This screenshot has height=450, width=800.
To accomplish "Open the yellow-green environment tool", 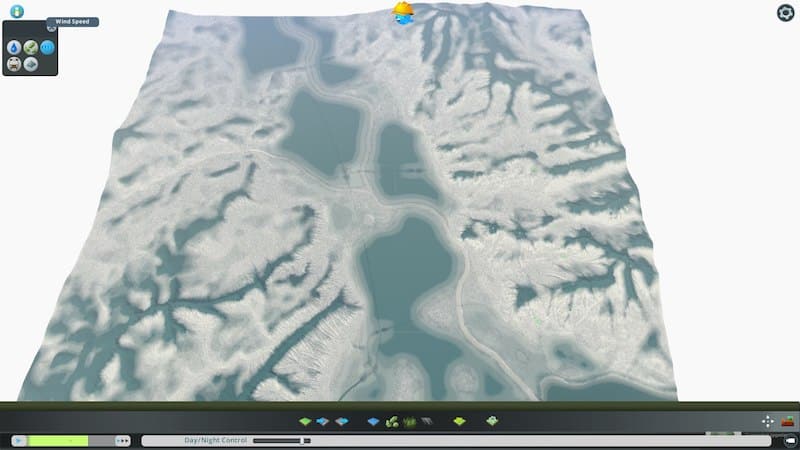I will click(x=459, y=422).
